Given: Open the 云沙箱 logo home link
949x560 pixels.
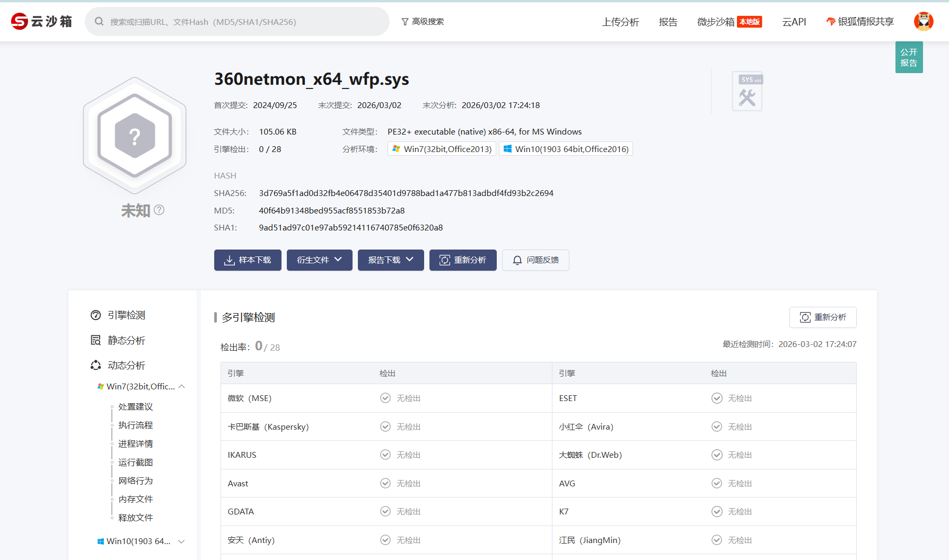Looking at the screenshot, I should [41, 21].
